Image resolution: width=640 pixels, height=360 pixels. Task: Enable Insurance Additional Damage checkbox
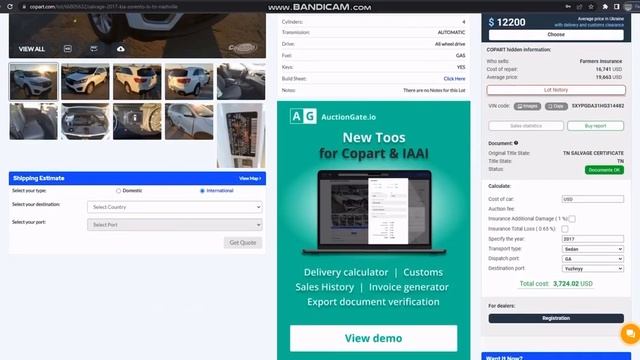572,219
